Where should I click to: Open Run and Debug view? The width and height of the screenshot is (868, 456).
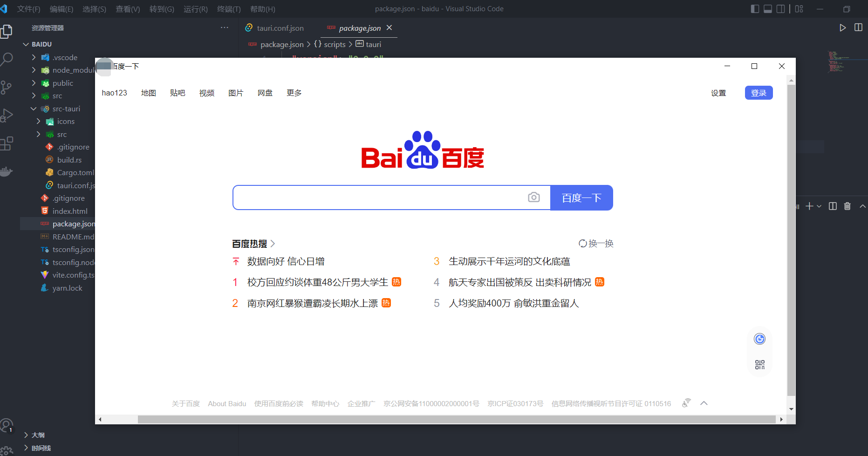pyautogui.click(x=7, y=115)
